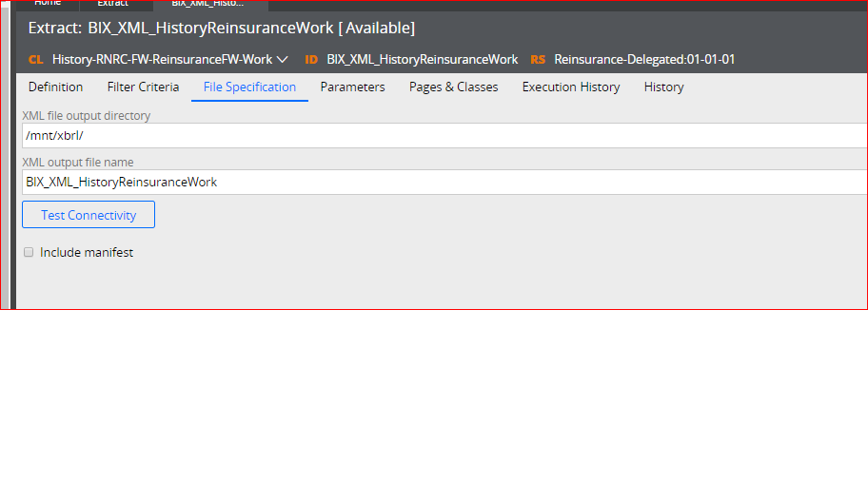Click the Test Connectivity button

click(89, 215)
